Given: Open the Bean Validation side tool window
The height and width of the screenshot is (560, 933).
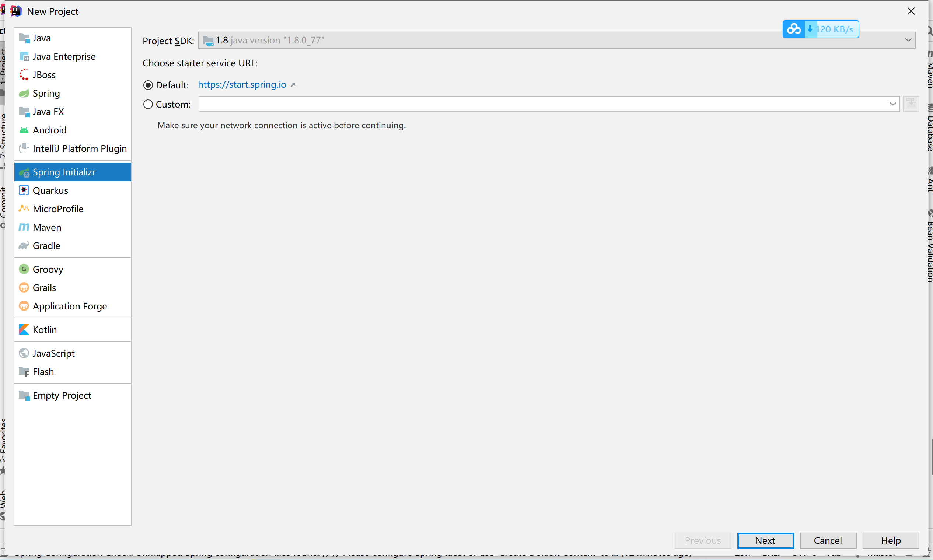Looking at the screenshot, I should tap(930, 246).
